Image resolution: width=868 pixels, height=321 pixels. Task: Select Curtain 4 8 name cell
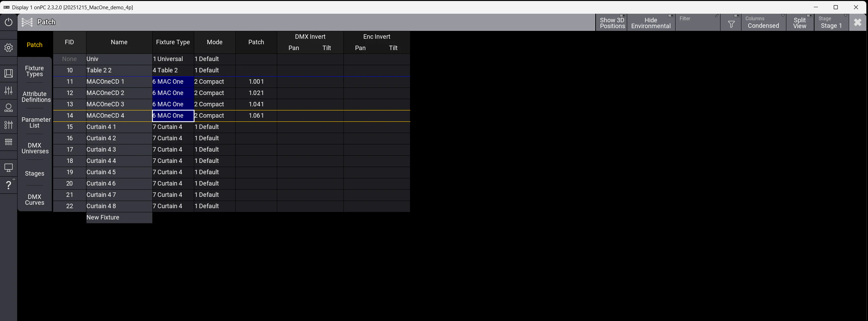(119, 206)
